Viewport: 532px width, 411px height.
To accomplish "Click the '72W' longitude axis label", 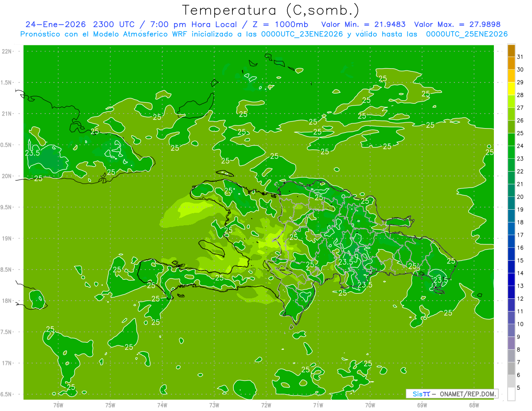I will click(266, 405).
